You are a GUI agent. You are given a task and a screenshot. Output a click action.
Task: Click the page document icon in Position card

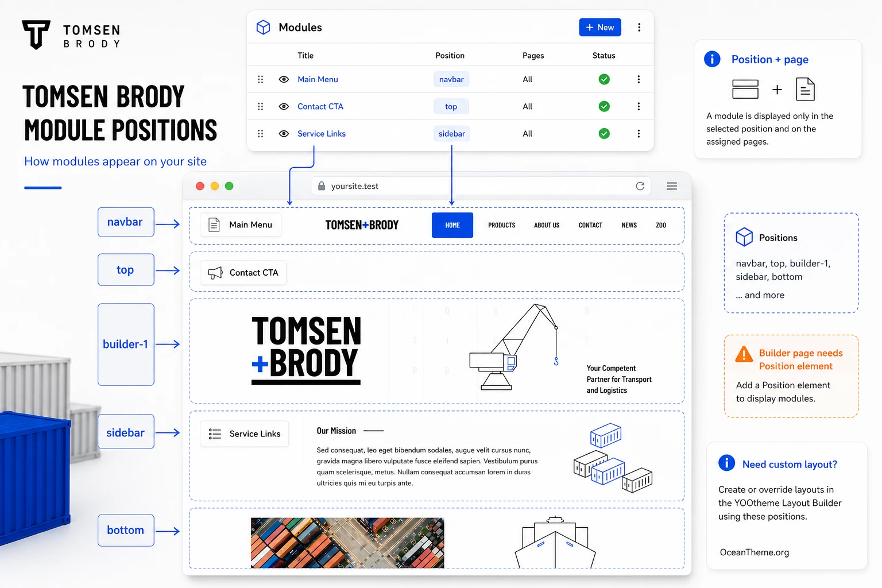click(805, 89)
